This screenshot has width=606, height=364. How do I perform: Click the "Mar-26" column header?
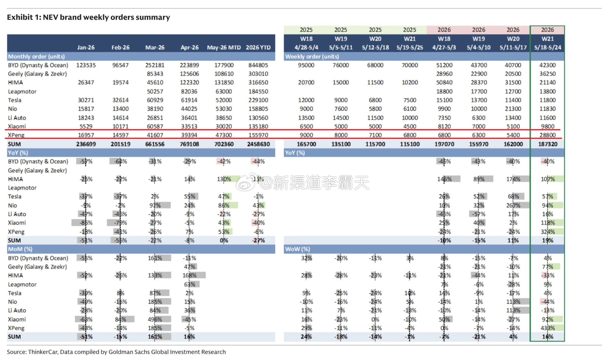click(x=155, y=47)
